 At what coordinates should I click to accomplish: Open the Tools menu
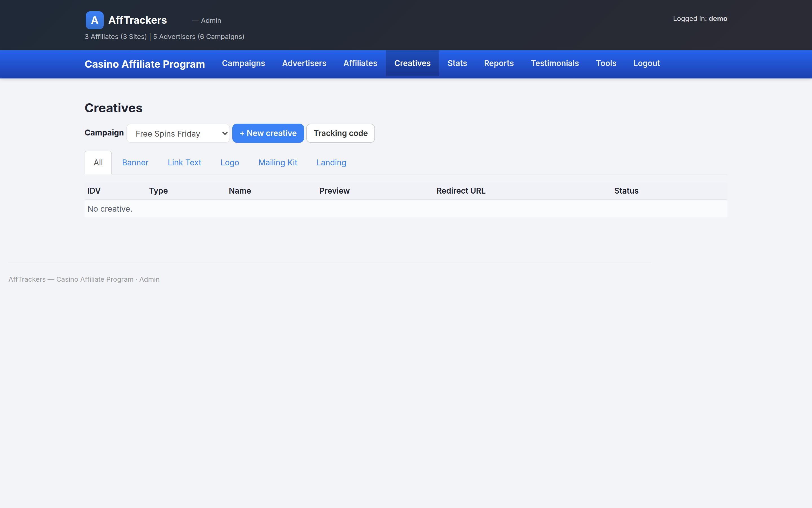pos(606,63)
